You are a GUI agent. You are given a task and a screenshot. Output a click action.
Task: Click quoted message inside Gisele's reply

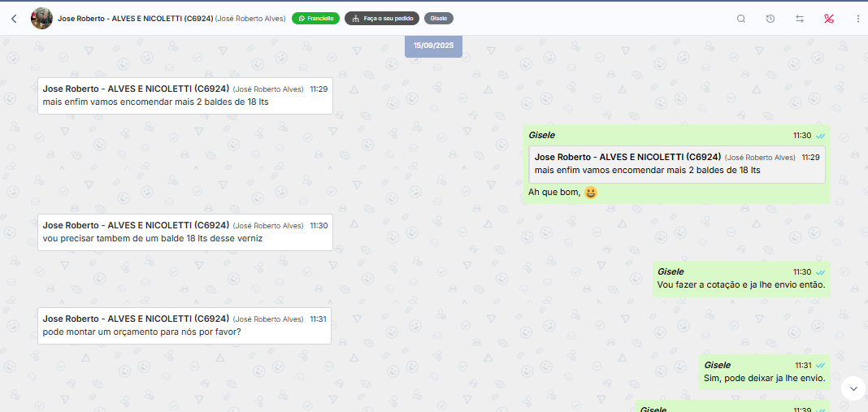pos(676,164)
